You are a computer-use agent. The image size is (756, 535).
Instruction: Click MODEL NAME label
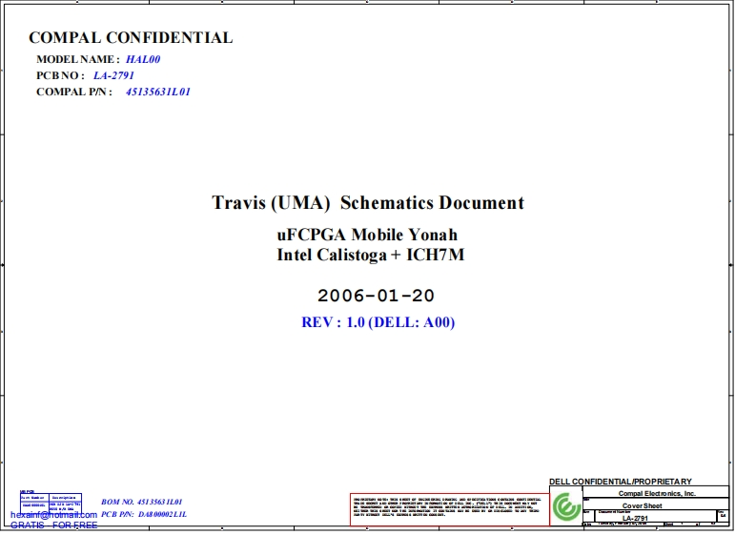tap(77, 59)
